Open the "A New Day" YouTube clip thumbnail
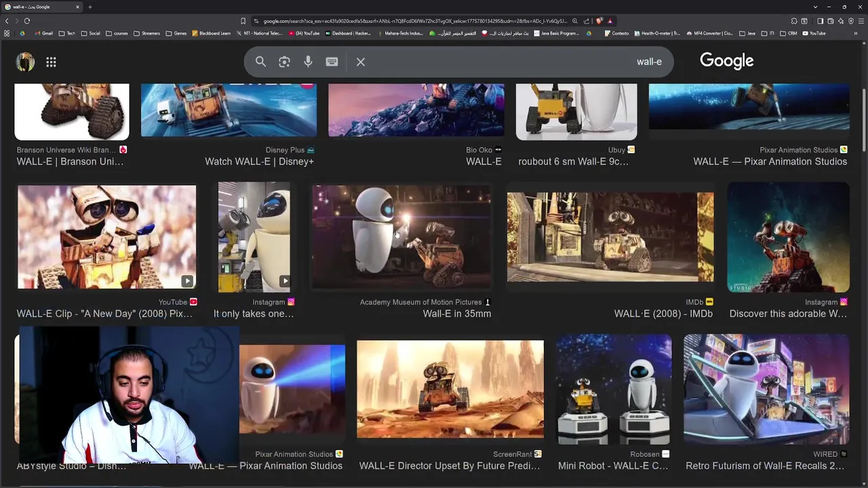 click(x=106, y=237)
